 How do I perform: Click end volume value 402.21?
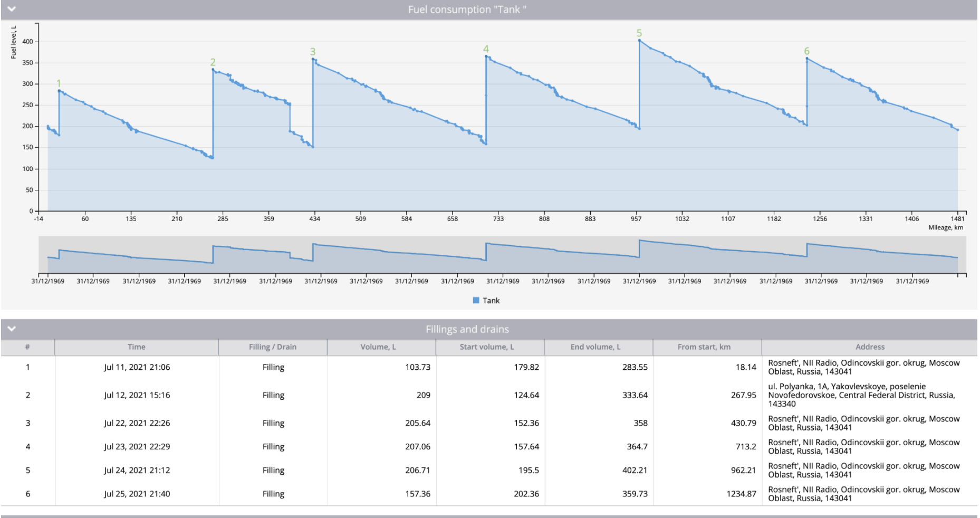click(635, 471)
